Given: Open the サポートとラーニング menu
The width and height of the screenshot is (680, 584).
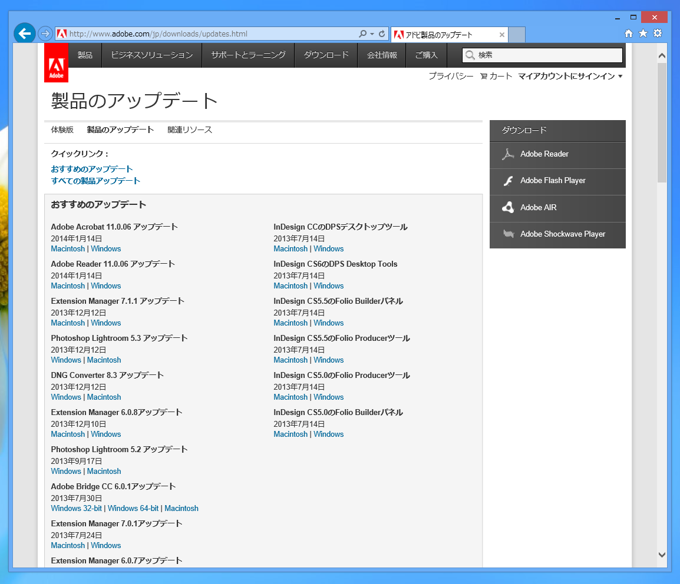Looking at the screenshot, I should pos(248,55).
